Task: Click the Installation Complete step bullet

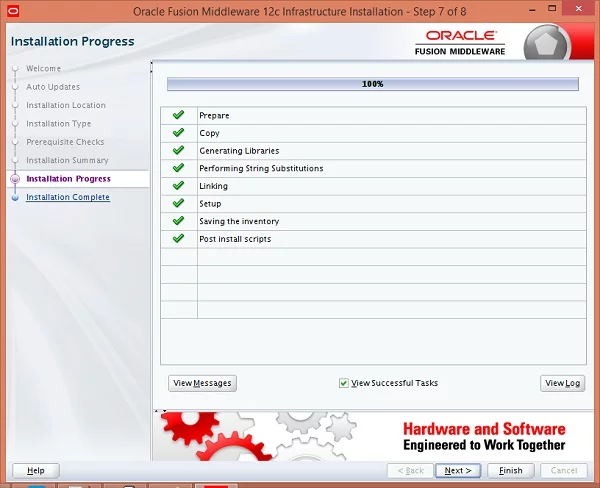Action: click(15, 197)
